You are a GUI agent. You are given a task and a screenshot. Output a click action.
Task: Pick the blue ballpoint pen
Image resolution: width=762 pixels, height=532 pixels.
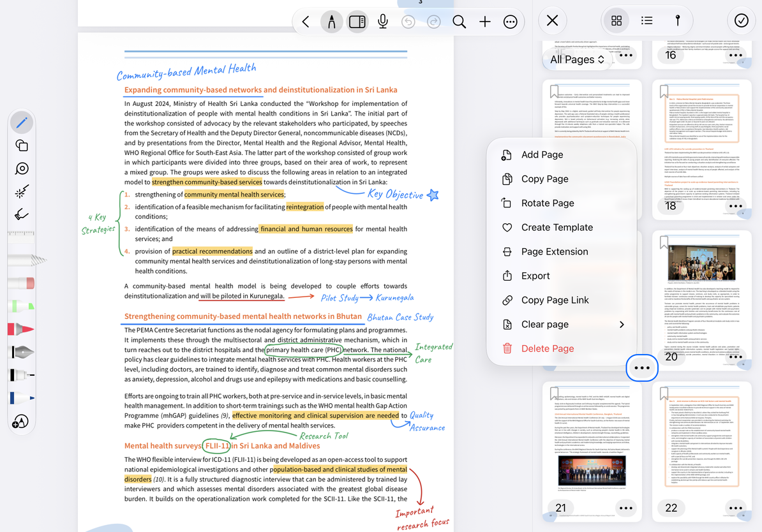(22, 398)
